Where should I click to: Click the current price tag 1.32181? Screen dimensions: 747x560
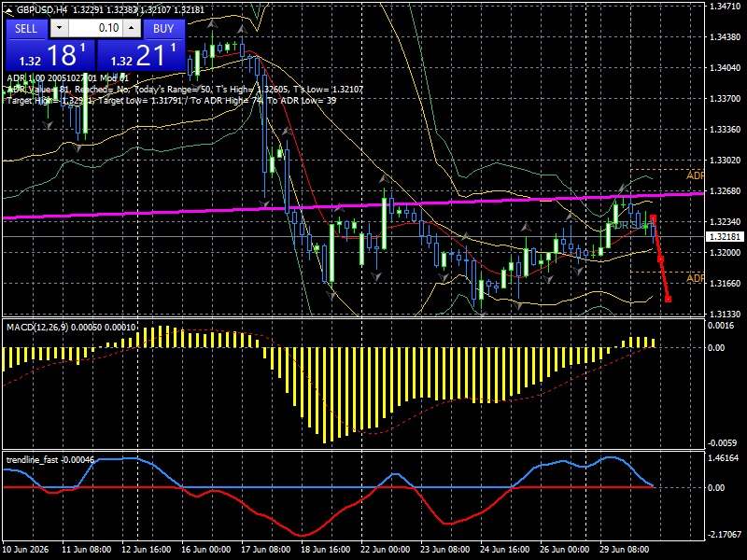click(x=725, y=237)
